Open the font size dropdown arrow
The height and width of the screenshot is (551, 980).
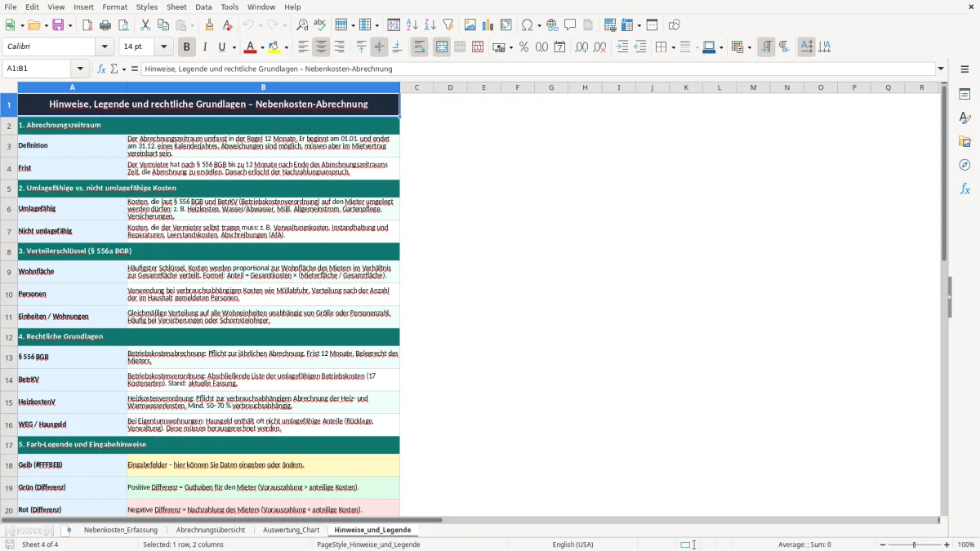tap(164, 47)
